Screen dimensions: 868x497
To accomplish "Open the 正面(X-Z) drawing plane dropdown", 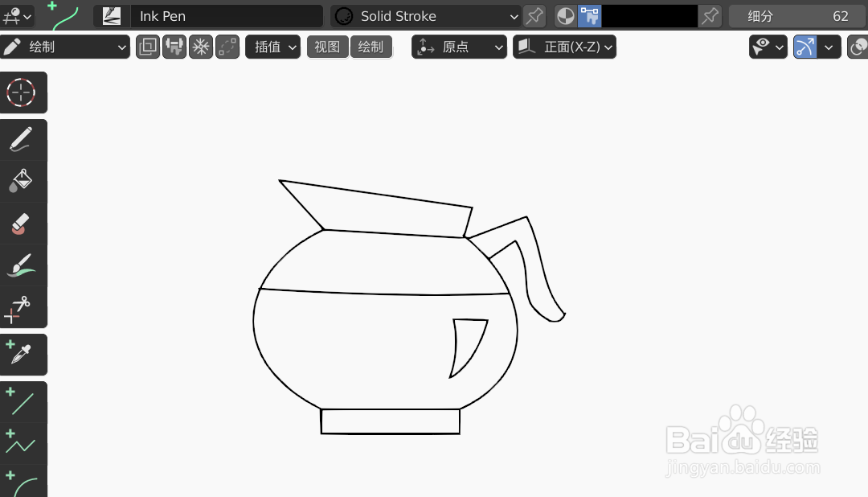I will click(564, 47).
